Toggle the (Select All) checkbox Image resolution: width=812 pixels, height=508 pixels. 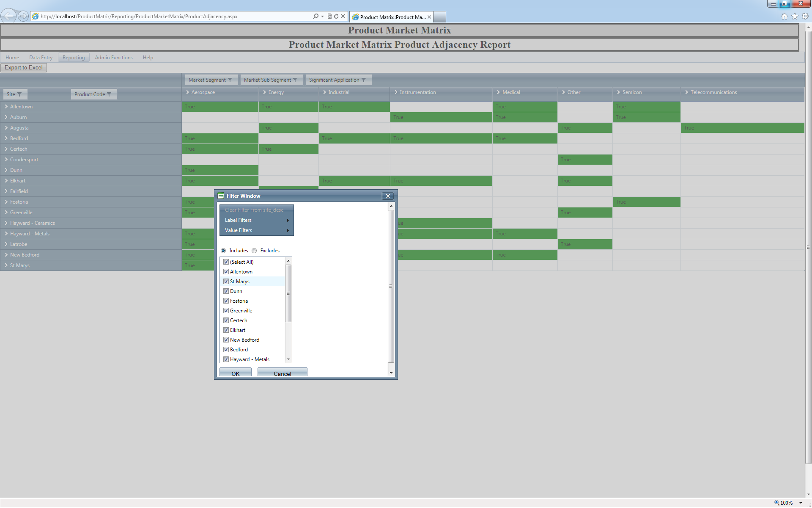click(226, 262)
